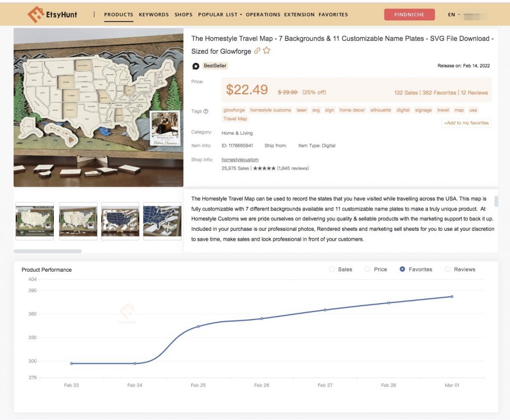Open the EN language dropdown
510x420 pixels.
tap(451, 14)
